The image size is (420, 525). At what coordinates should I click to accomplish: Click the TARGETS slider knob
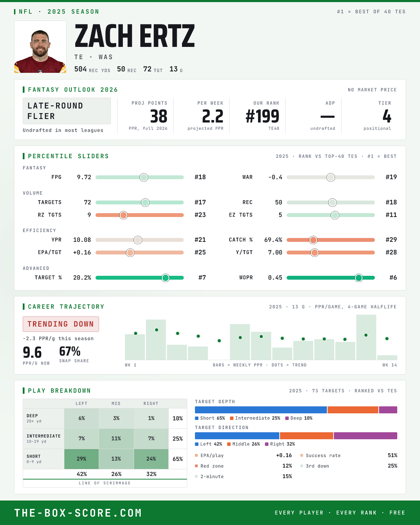(x=145, y=203)
